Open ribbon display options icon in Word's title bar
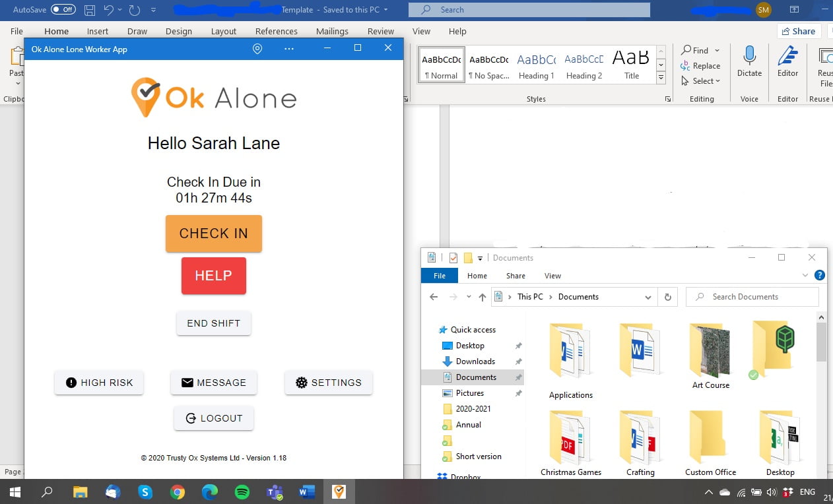The height and width of the screenshot is (504, 833). (795, 10)
